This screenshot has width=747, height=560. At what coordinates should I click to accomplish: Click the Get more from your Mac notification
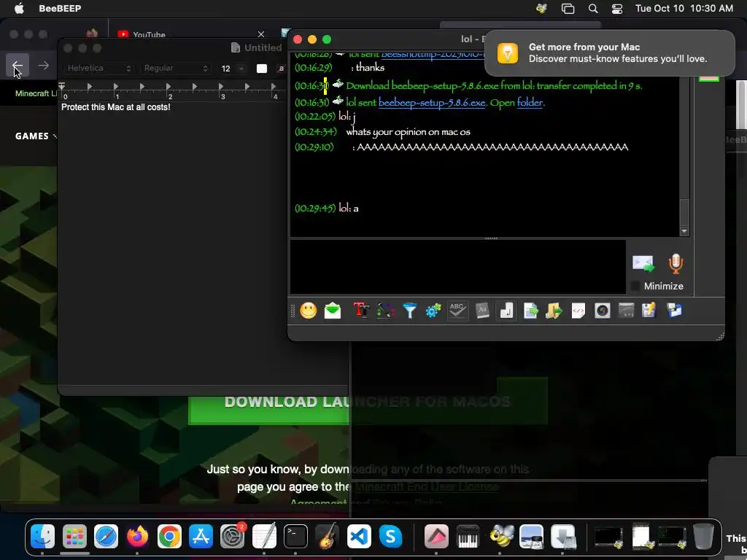(609, 52)
